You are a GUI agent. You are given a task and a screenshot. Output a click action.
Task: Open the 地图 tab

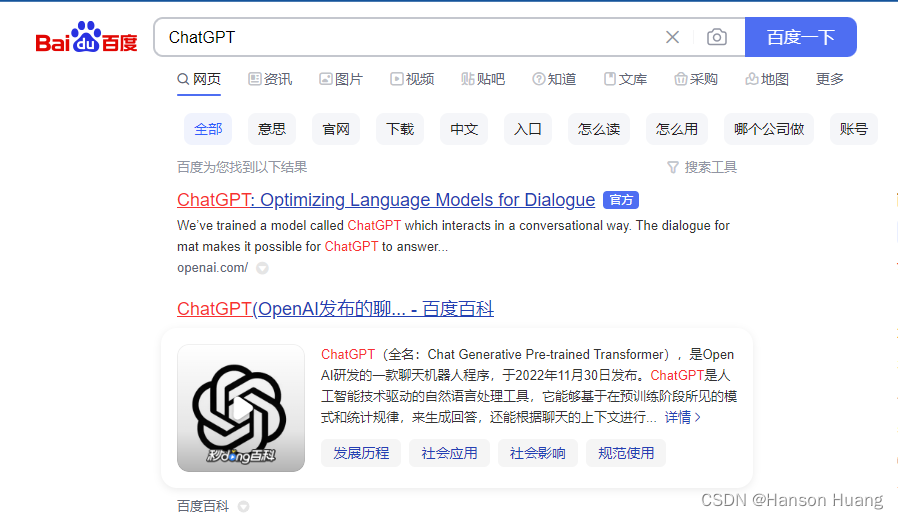point(767,79)
